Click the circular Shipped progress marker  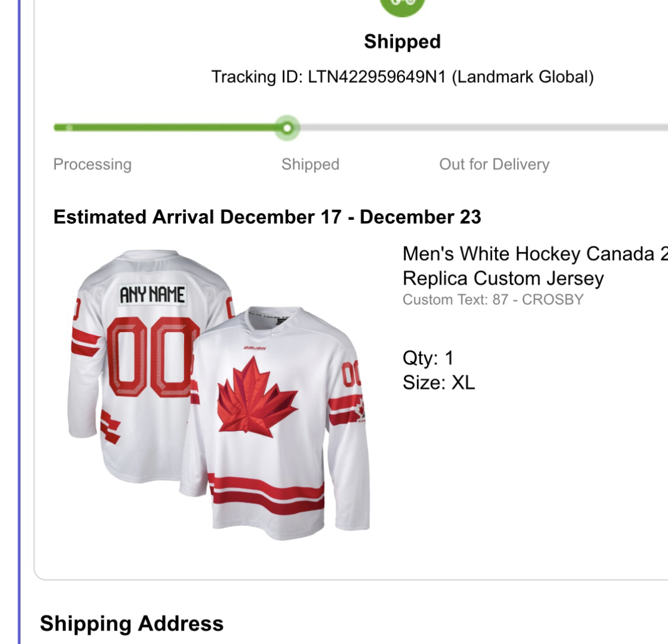coord(287,128)
